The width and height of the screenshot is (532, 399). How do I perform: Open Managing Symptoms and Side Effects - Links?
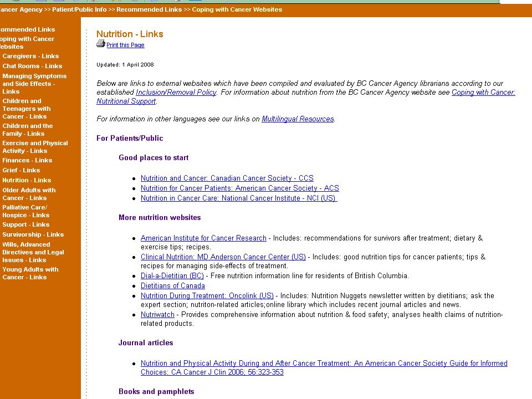point(34,84)
